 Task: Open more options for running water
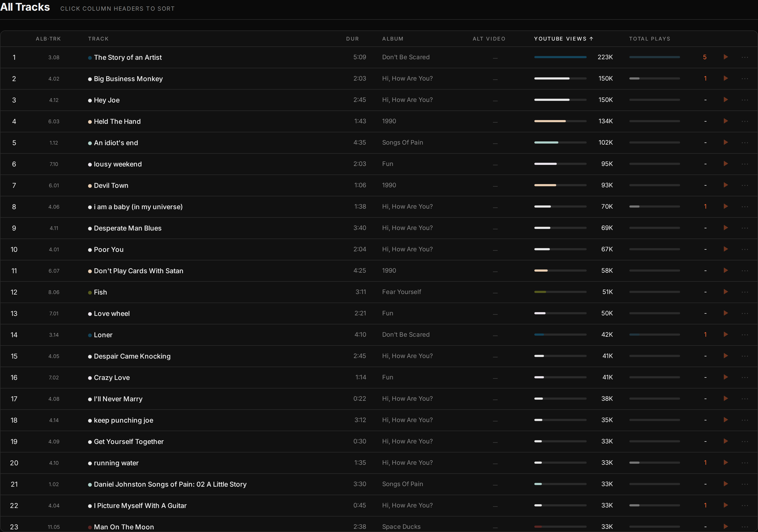click(745, 463)
